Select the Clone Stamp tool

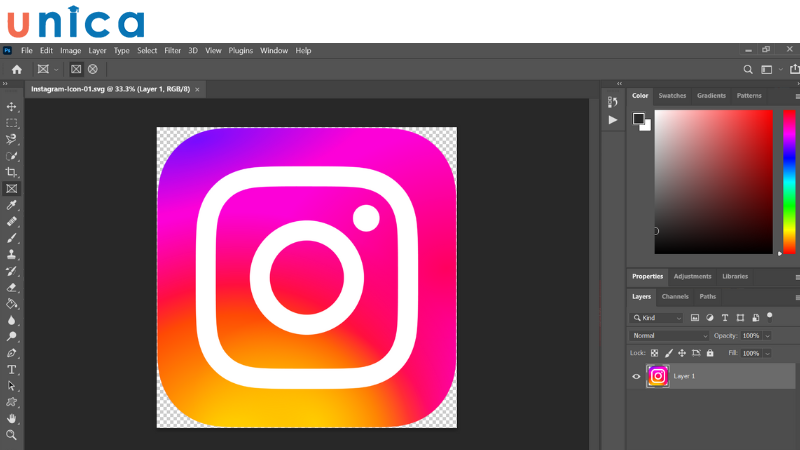11,254
